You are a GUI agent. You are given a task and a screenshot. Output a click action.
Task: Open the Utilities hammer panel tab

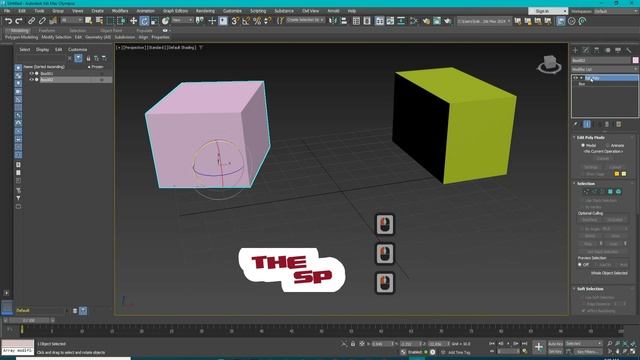629,50
